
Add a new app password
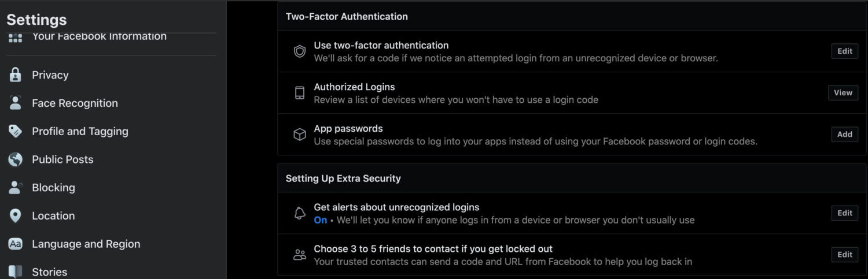pyautogui.click(x=845, y=135)
